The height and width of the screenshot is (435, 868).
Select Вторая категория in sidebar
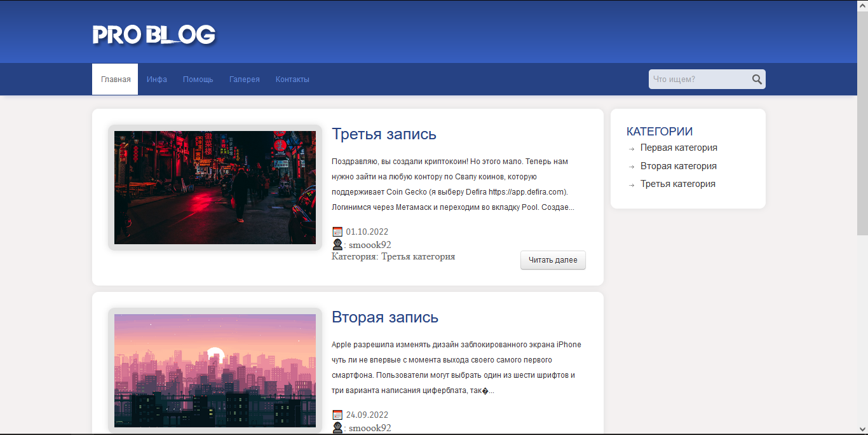[679, 166]
